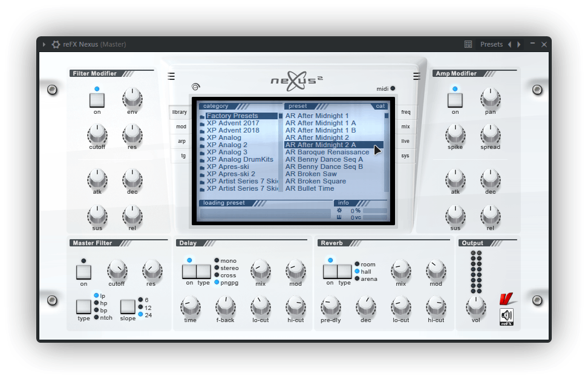Switch to the arp tab

181,141
